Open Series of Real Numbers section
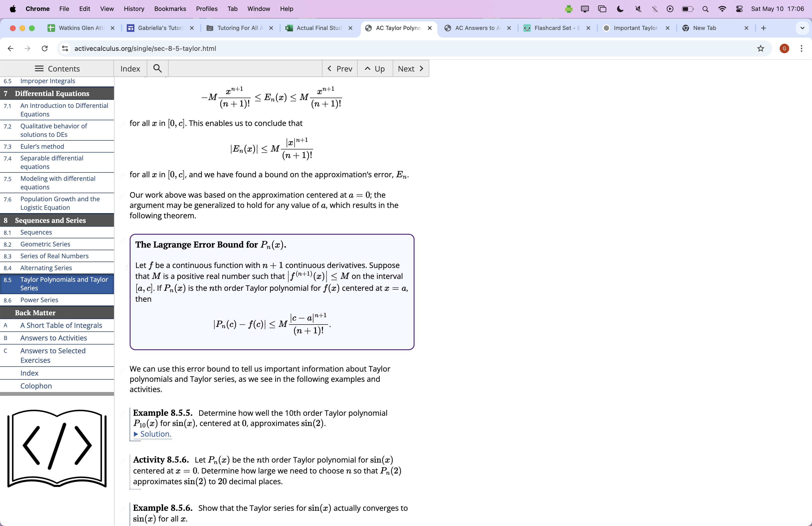 coord(54,256)
